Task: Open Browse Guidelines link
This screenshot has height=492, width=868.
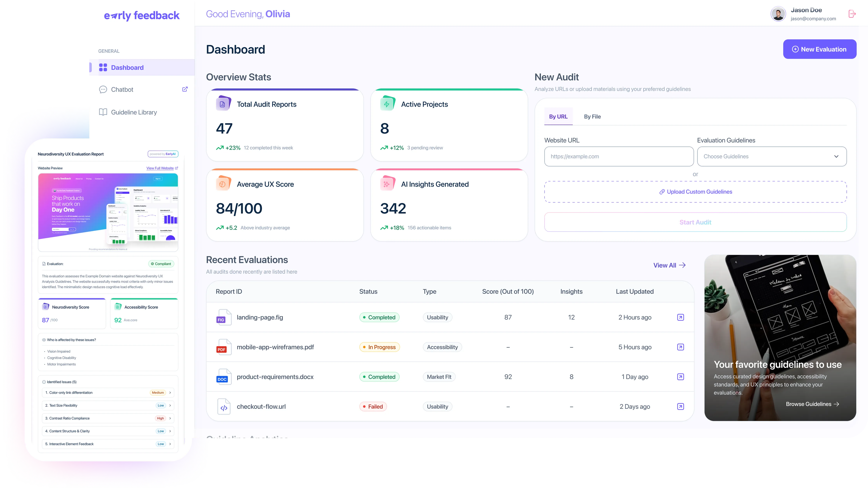Action: coord(812,404)
